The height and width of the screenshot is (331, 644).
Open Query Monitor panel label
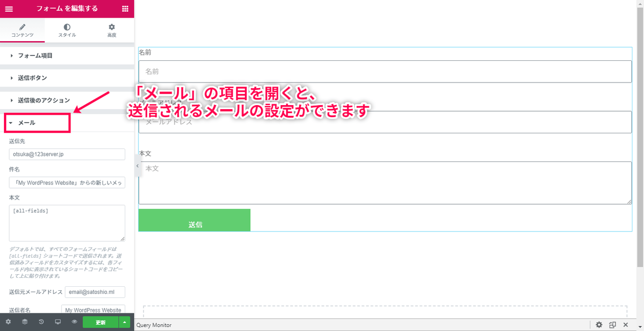(x=154, y=325)
